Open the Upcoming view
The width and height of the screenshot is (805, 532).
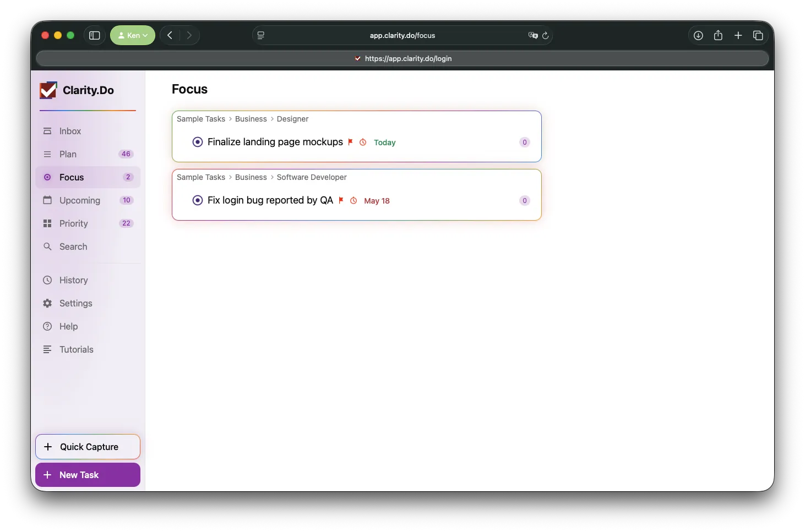pos(88,200)
